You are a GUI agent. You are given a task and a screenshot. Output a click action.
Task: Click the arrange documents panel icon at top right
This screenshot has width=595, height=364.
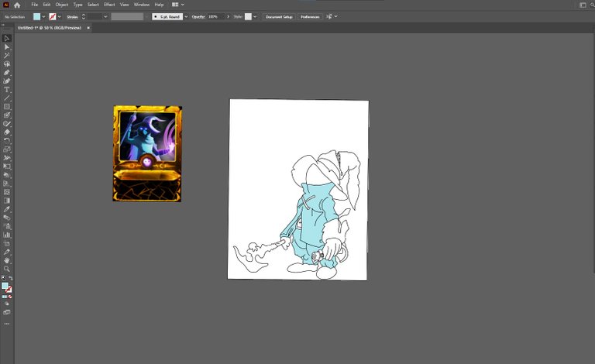tap(583, 5)
